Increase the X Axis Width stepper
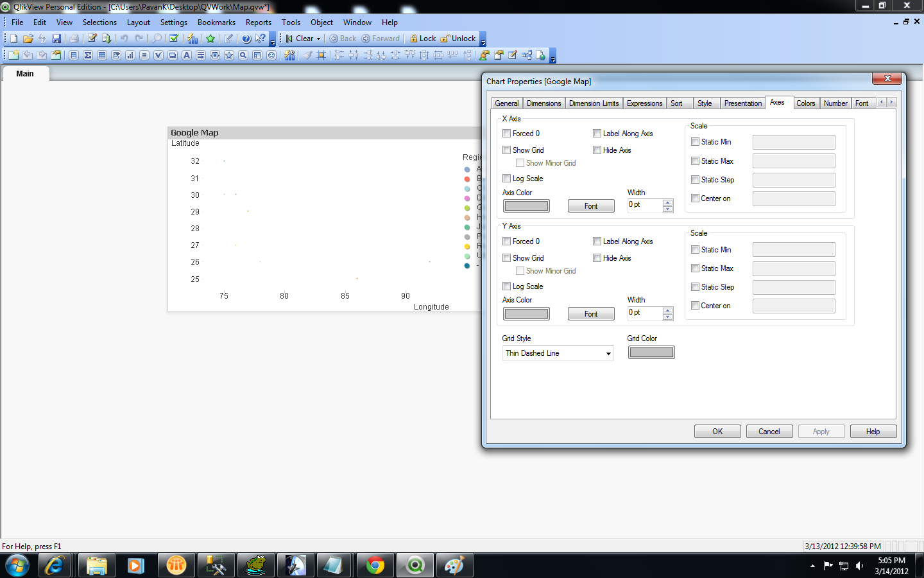The width and height of the screenshot is (924, 578). [x=668, y=202]
